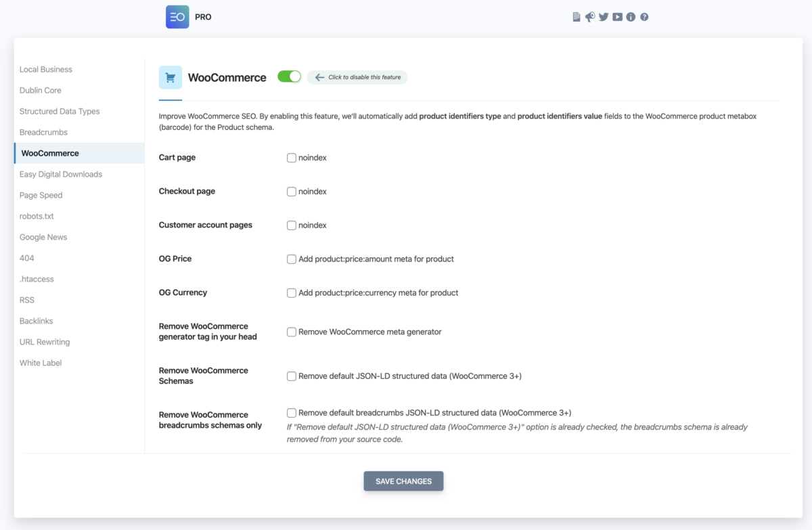Image resolution: width=812 pixels, height=530 pixels.
Task: Click the SEO PRO logo icon
Action: tap(177, 17)
